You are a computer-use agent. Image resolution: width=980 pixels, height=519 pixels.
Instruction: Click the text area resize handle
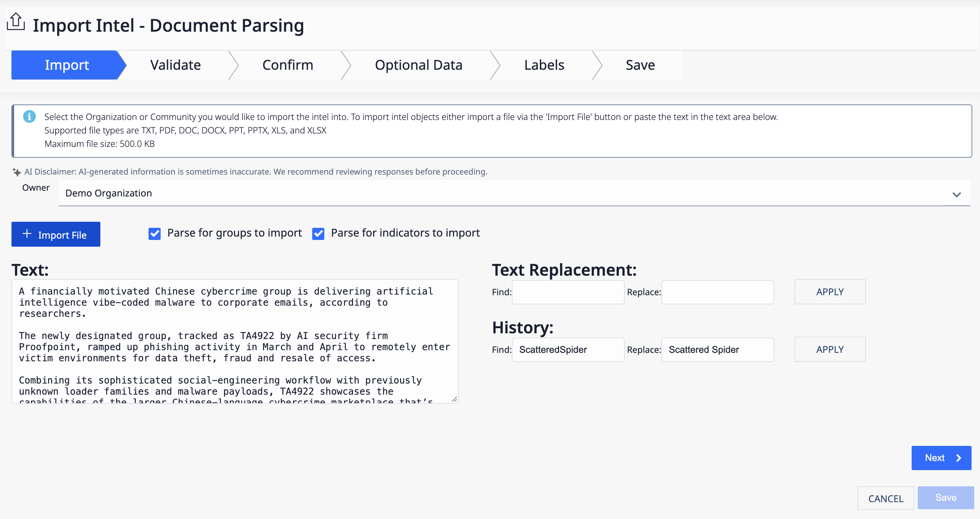pyautogui.click(x=454, y=399)
